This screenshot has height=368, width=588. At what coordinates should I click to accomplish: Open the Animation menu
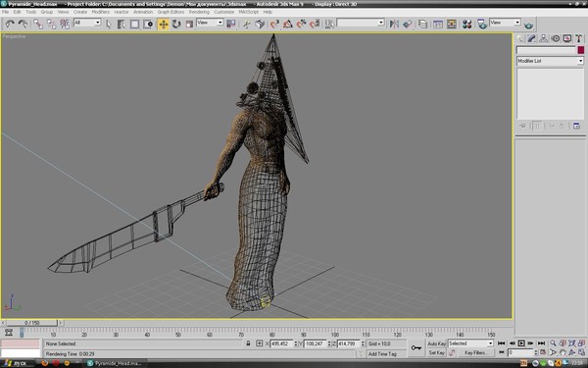[x=143, y=12]
